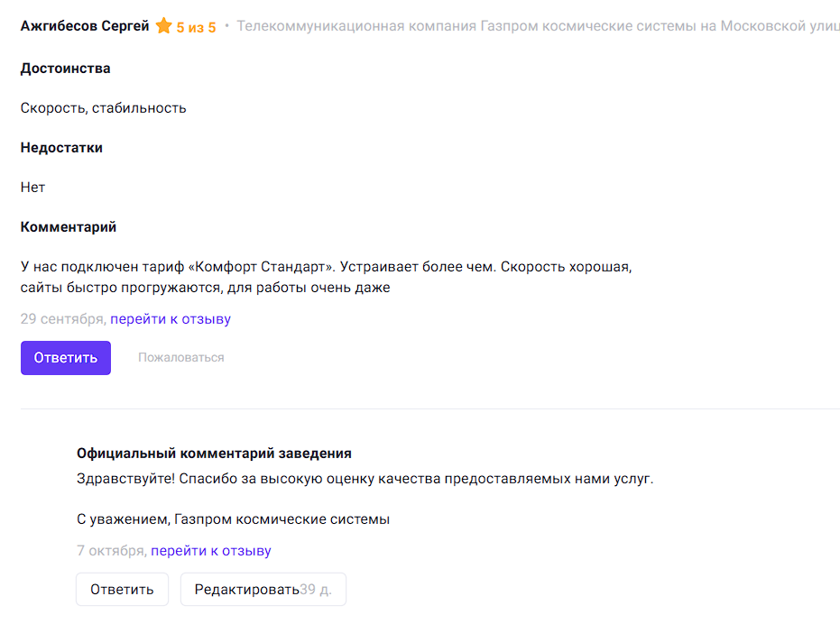This screenshot has width=840, height=633.
Task: Click the 'С уважением, Газпром космические системы' signature
Action: [233, 519]
